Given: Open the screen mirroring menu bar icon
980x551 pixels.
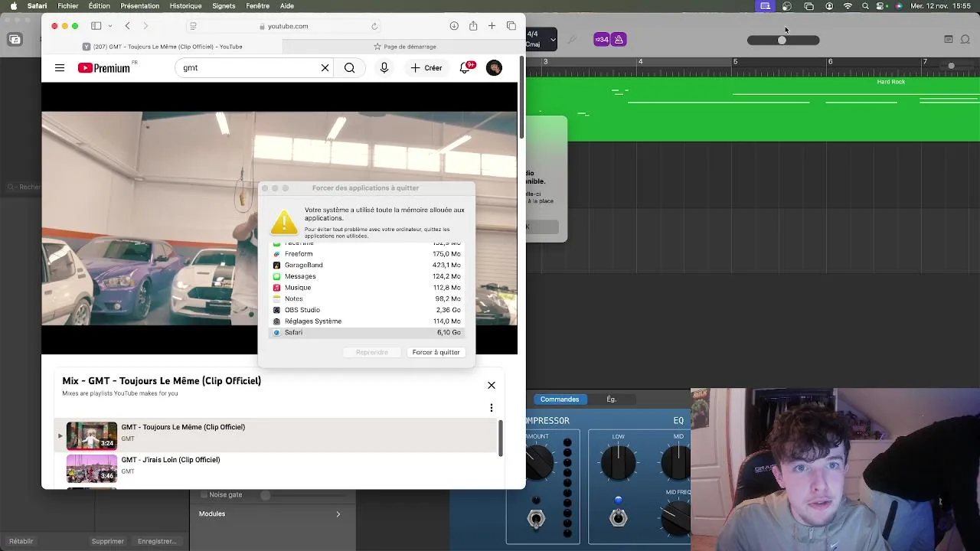Looking at the screenshot, I should [x=809, y=6].
